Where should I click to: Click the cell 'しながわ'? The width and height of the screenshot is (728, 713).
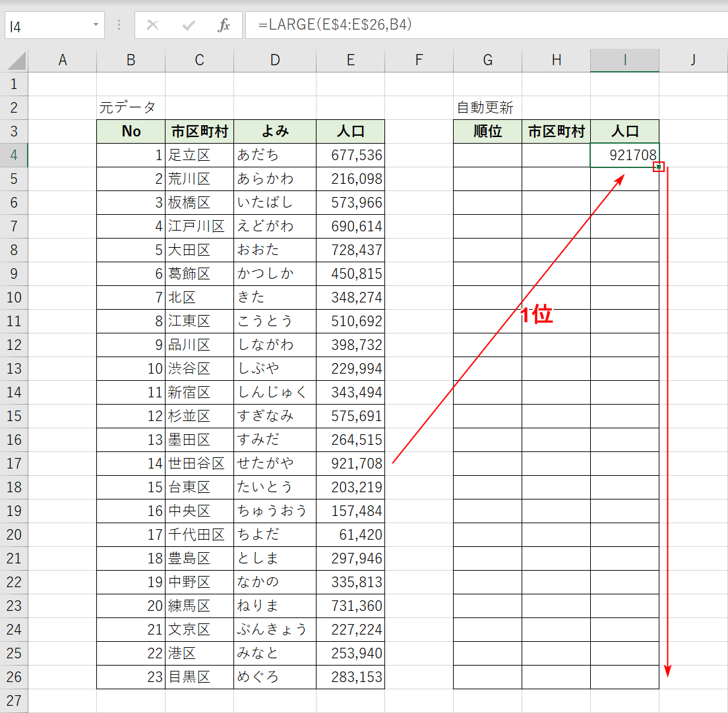pyautogui.click(x=275, y=345)
